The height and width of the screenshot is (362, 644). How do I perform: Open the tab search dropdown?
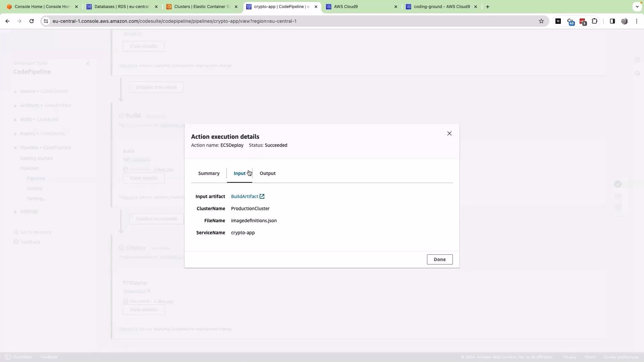point(637,7)
